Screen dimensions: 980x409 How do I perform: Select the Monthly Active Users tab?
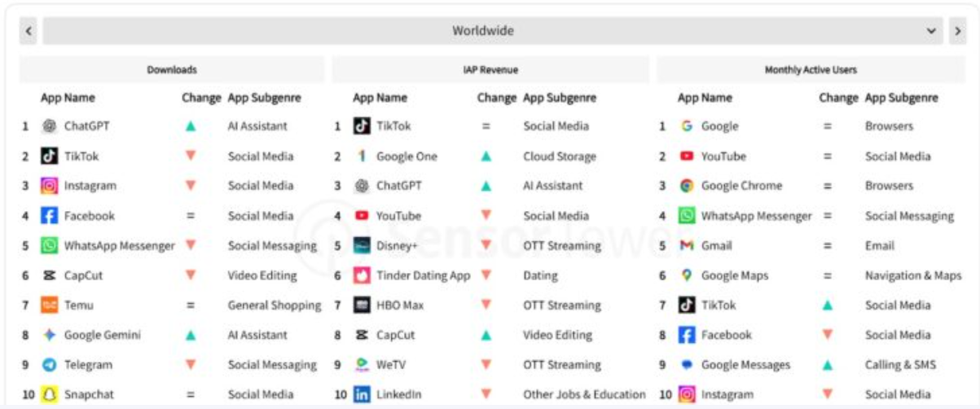pos(811,70)
